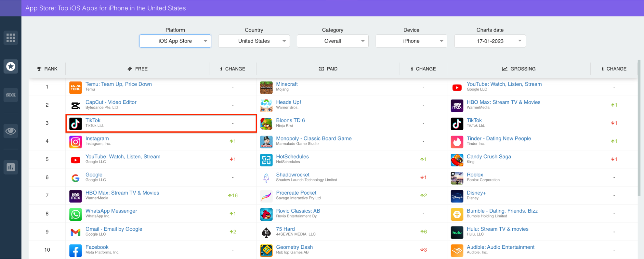Open the Platform dropdown iOS App Store
This screenshot has height=259, width=644.
pos(175,41)
